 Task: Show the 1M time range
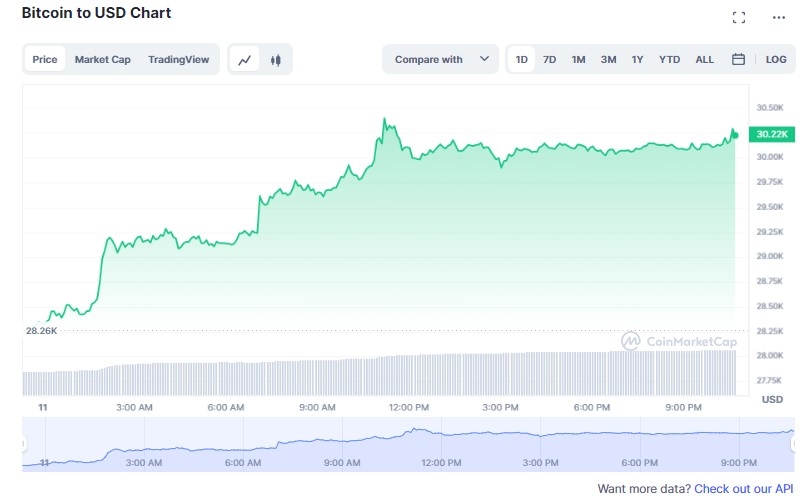(578, 59)
